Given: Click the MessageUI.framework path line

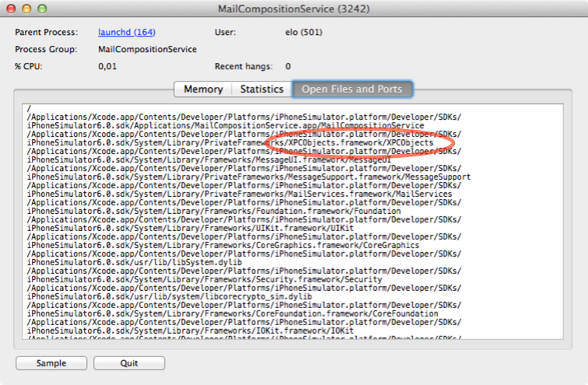Looking at the screenshot, I should pyautogui.click(x=208, y=159).
